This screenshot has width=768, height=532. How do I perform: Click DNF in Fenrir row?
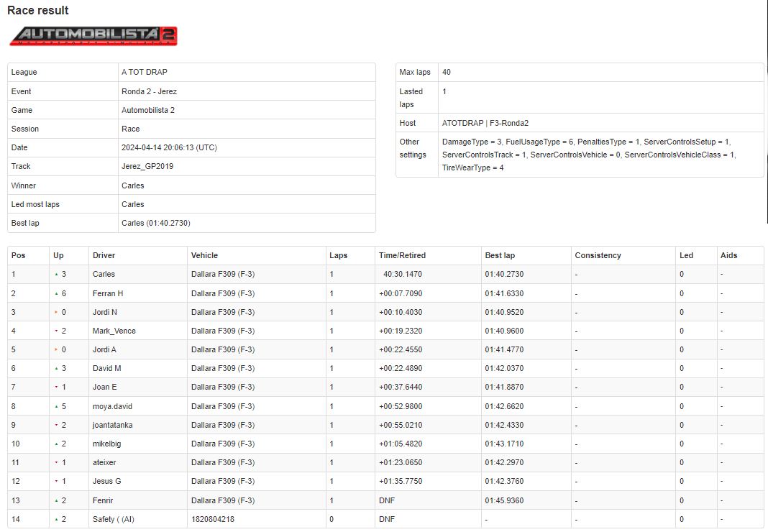pos(386,500)
